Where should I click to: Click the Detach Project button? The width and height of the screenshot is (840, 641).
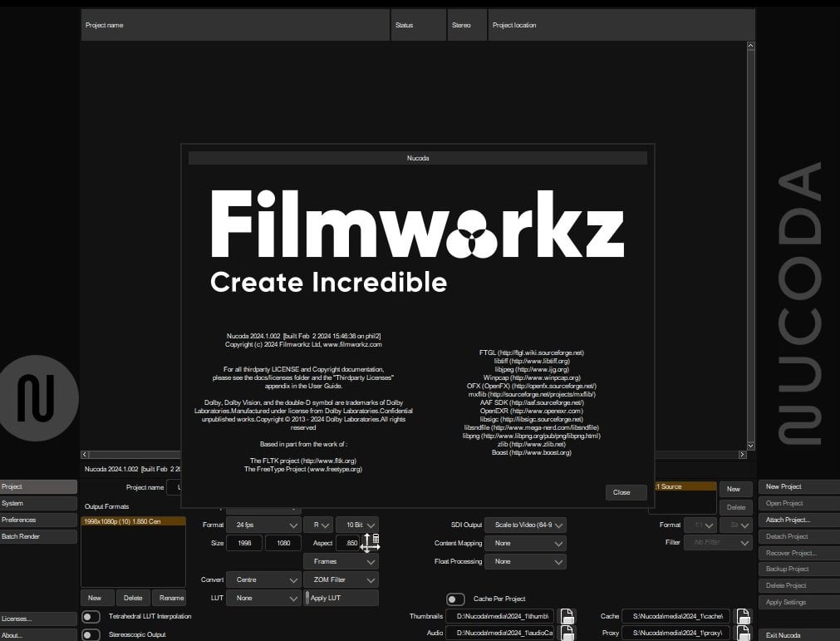point(799,536)
